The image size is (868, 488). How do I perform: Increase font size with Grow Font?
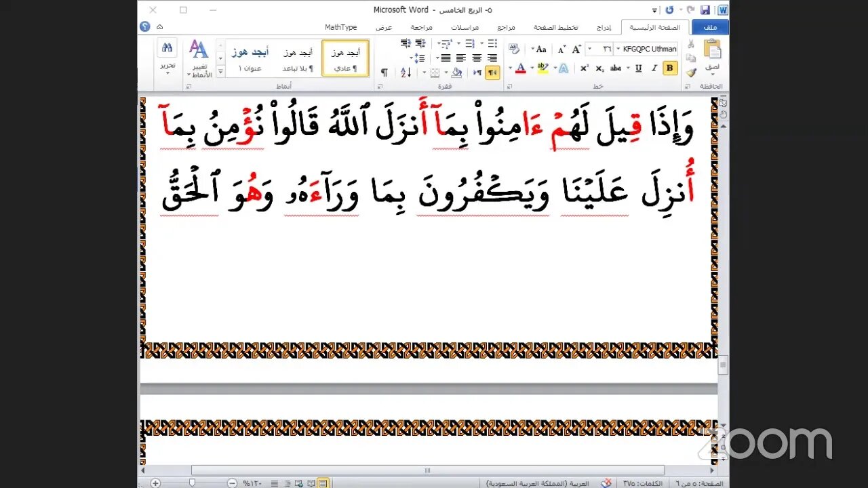tap(576, 49)
